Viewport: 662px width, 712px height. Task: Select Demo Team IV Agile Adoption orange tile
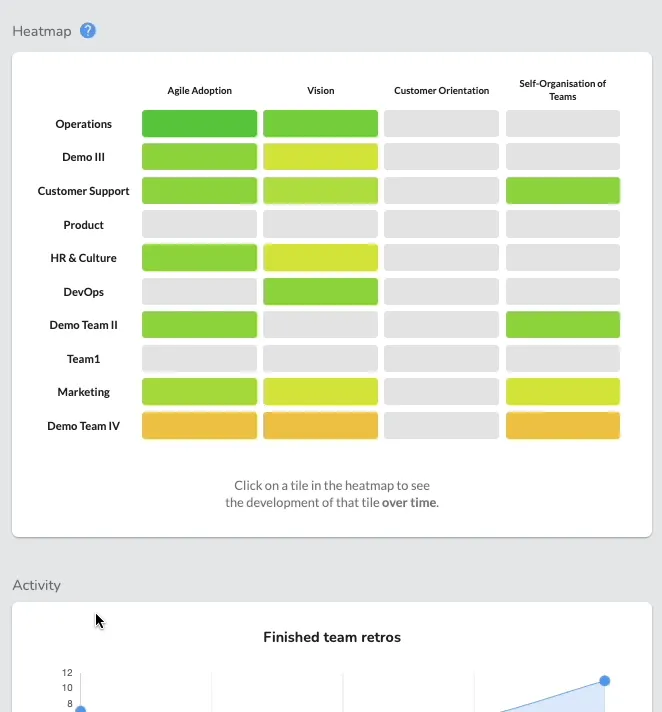tap(199, 426)
